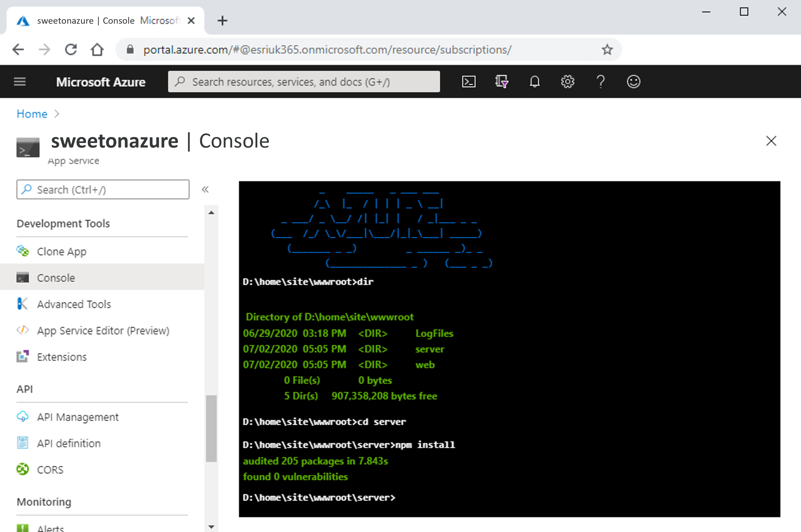Click the API definition icon
The width and height of the screenshot is (801, 532).
coord(23,443)
